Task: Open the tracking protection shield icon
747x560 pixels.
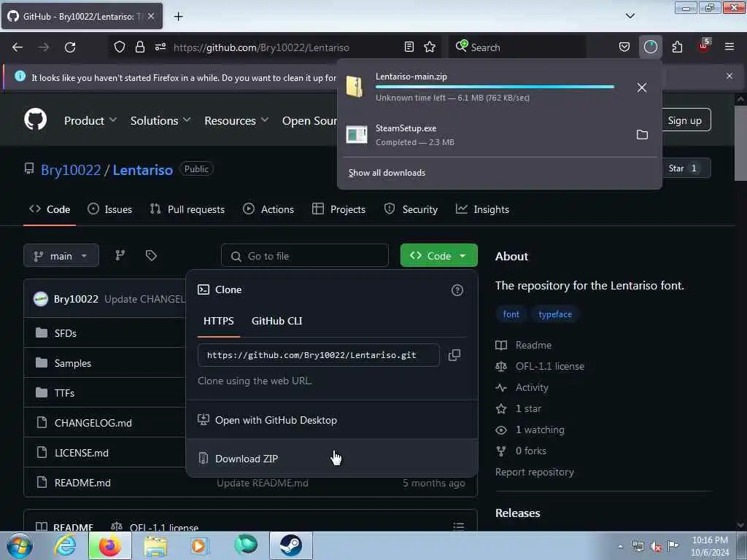Action: 120,47
